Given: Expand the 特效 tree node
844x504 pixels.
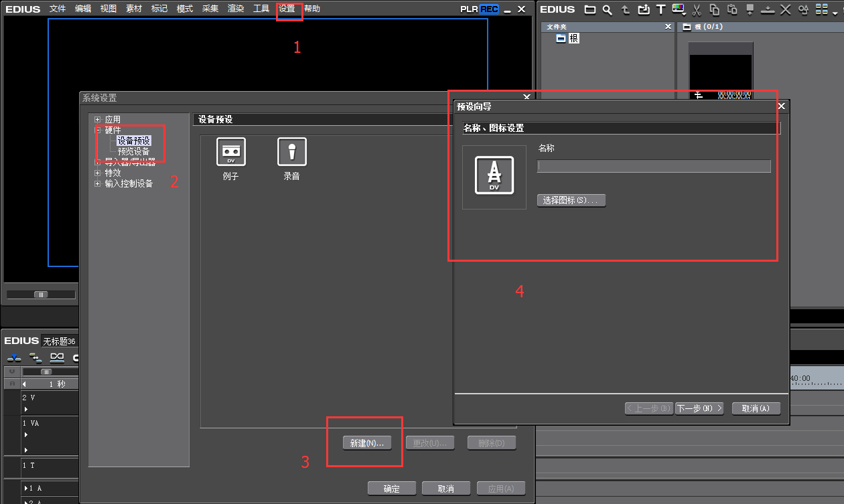Looking at the screenshot, I should tap(98, 173).
